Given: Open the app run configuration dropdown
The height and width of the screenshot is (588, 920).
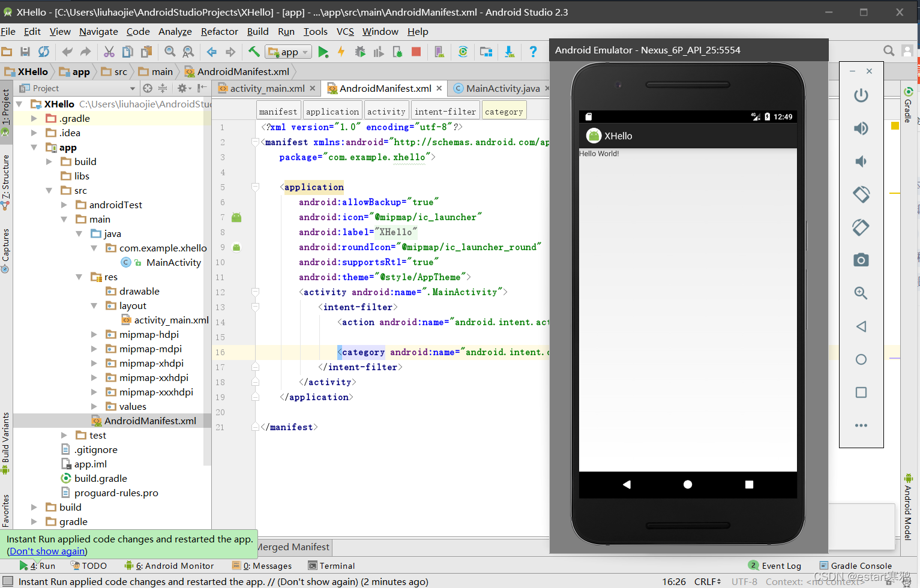Looking at the screenshot, I should click(289, 52).
